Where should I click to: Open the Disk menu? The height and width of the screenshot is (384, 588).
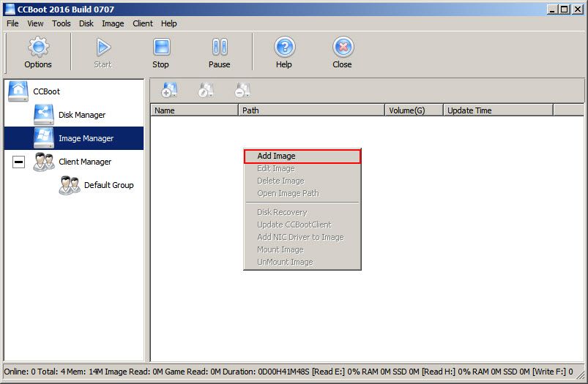coord(86,23)
